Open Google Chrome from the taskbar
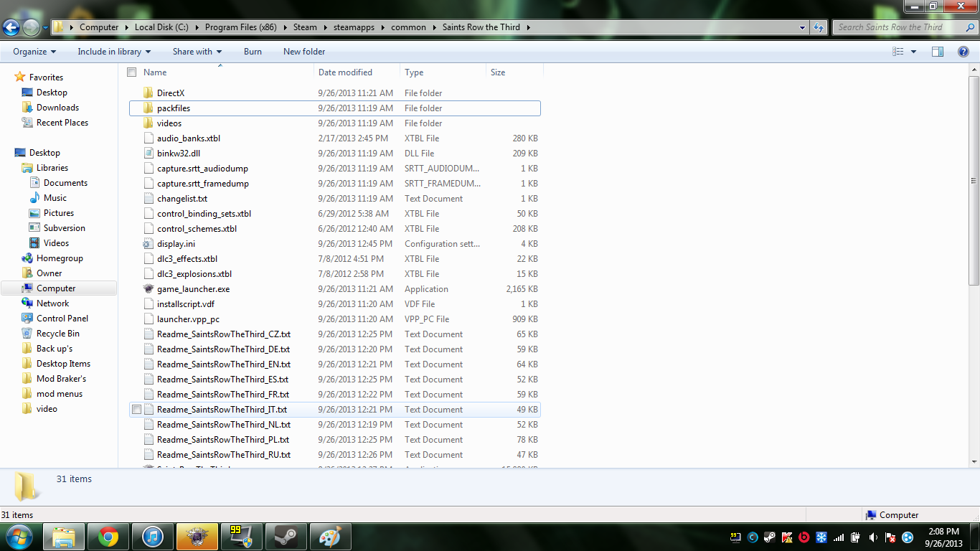 pos(108,537)
